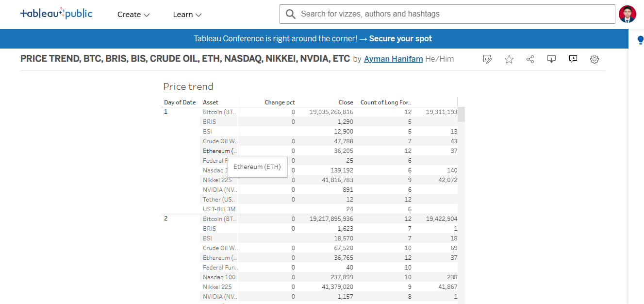
Task: Select Day 2 row label
Action: [165, 219]
